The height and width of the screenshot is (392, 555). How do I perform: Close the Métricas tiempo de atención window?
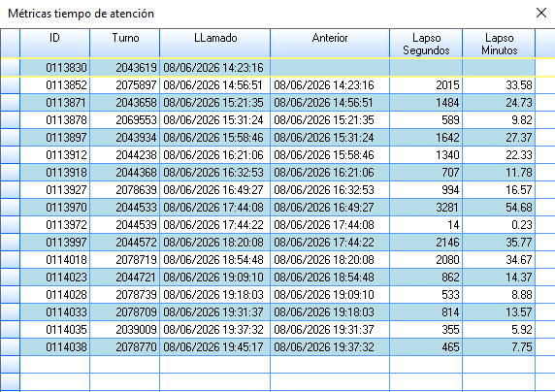[x=540, y=13]
